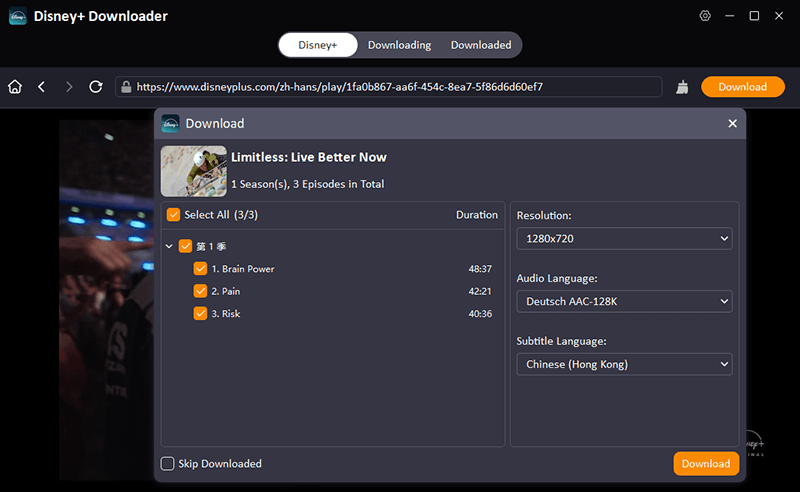Image resolution: width=800 pixels, height=492 pixels.
Task: Click the Limitless series thumbnail
Action: click(x=194, y=171)
